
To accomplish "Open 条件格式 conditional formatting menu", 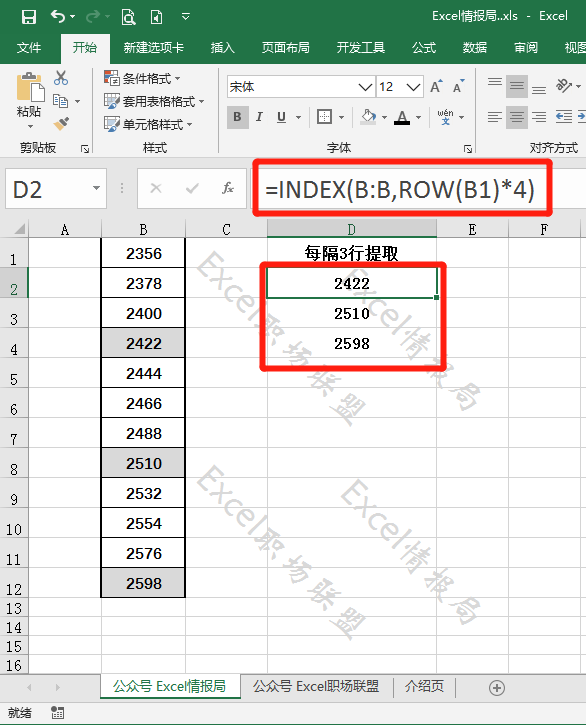I will coord(142,78).
